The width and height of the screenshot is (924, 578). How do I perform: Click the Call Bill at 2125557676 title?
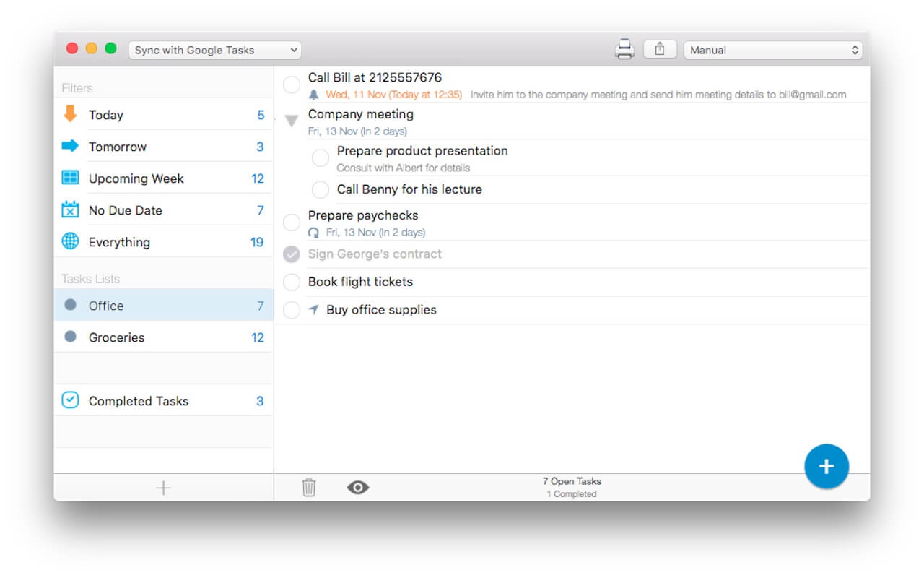(x=375, y=77)
